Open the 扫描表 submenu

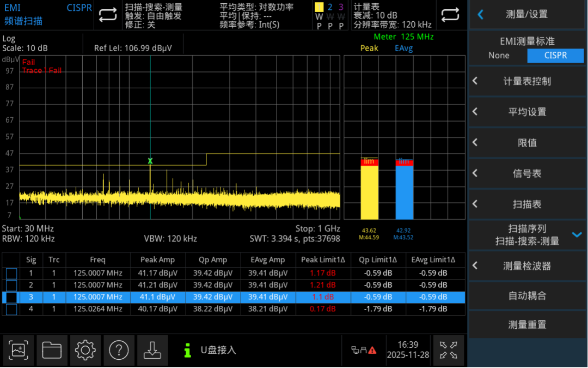pos(527,204)
